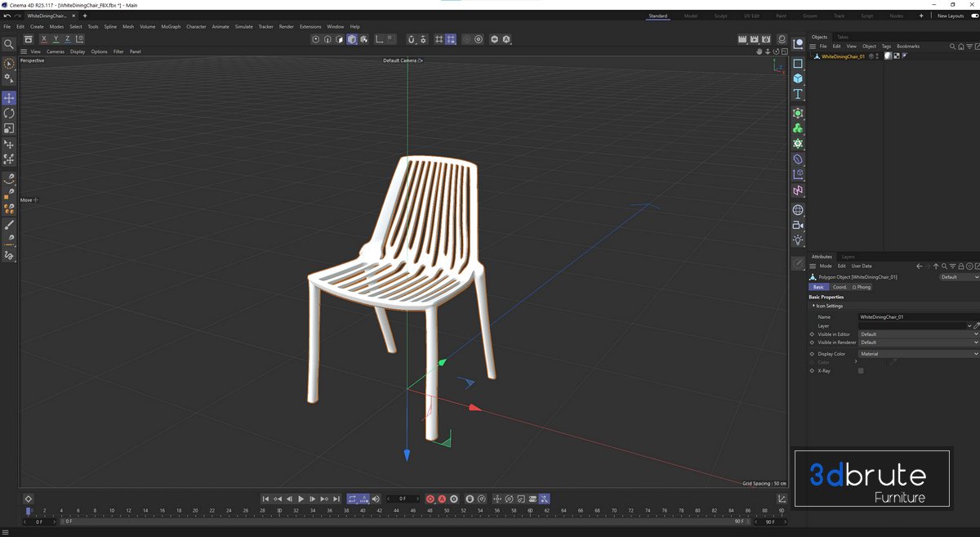
Task: Switch to the Coord. tab
Action: click(839, 287)
